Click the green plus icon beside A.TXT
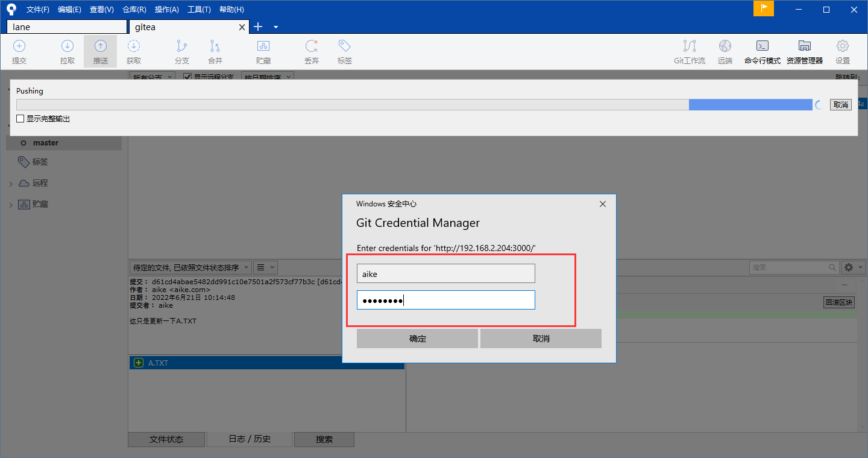Screen dimensions: 868x458 pos(138,363)
